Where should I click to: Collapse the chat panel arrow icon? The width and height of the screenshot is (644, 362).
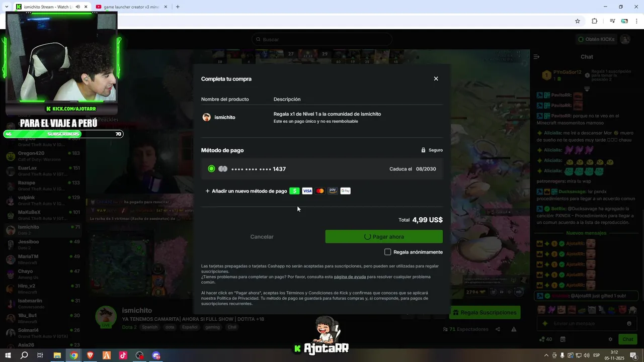point(536,57)
